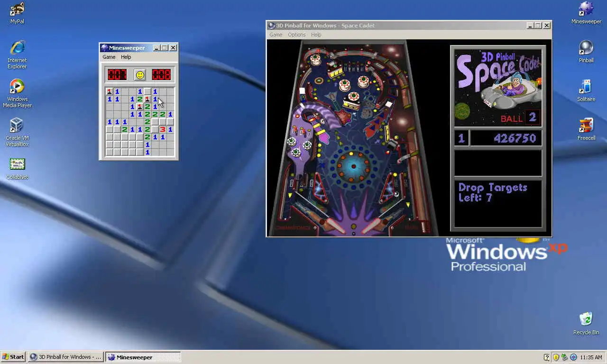Open Help menu in Minesweeper
Viewport: 607px width, 364px height.
tap(126, 57)
